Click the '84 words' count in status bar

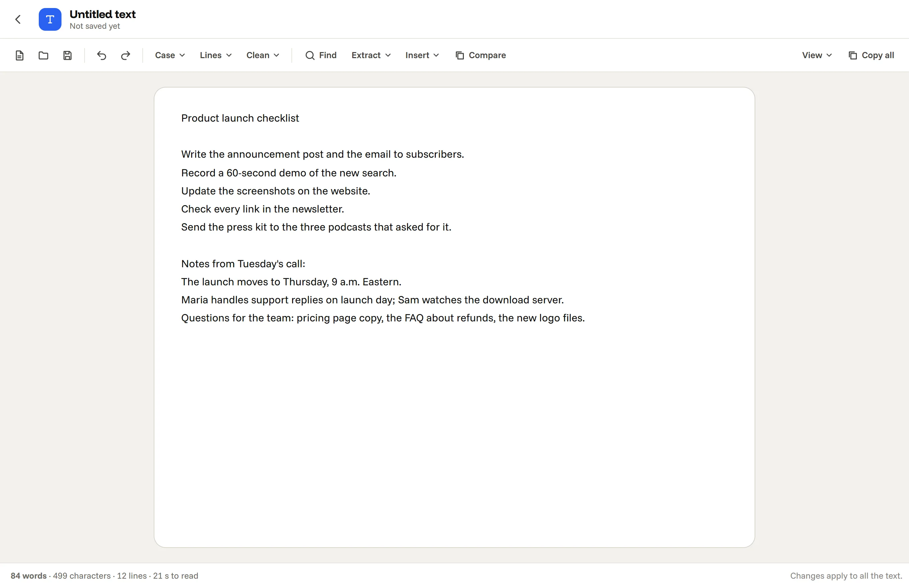click(29, 576)
